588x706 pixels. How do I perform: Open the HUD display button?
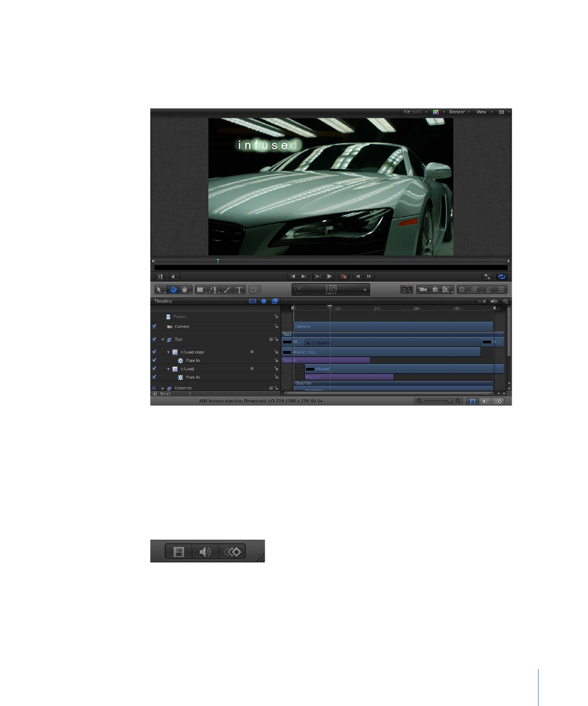click(407, 290)
